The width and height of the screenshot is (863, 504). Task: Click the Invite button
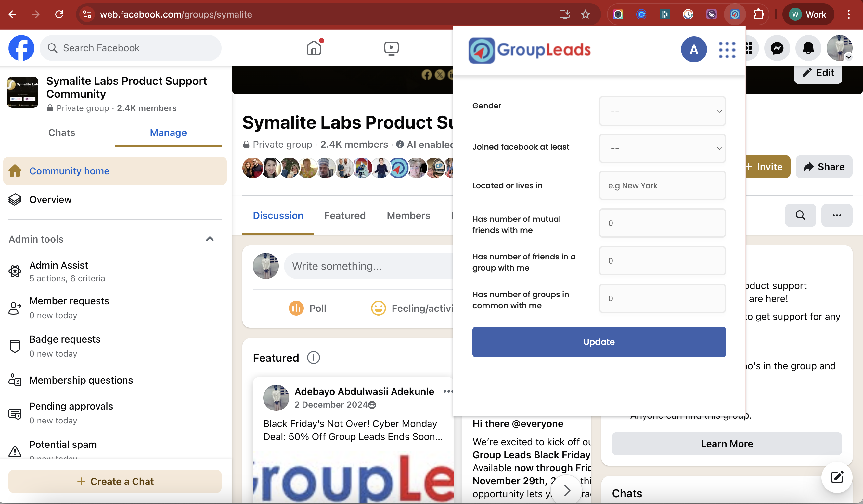[x=767, y=167]
